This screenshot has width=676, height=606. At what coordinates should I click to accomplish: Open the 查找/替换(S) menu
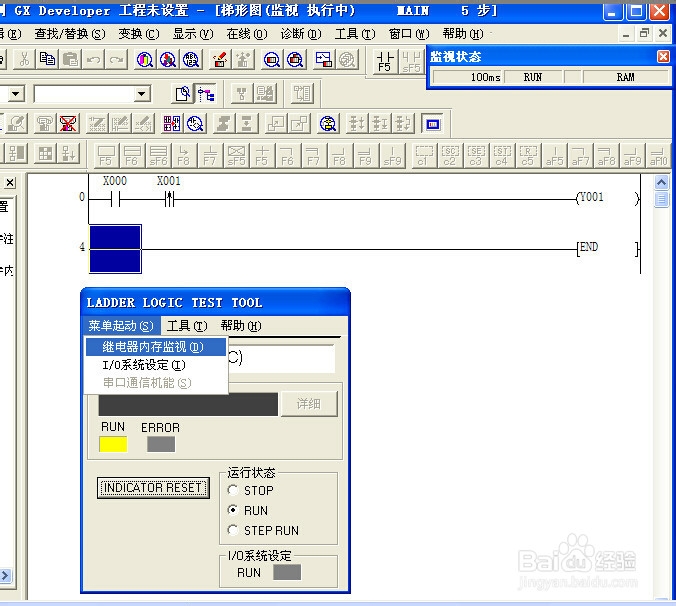[69, 34]
